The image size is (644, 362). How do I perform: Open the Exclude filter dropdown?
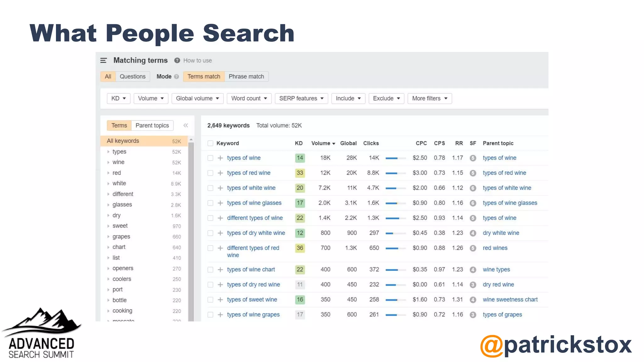[x=386, y=98]
